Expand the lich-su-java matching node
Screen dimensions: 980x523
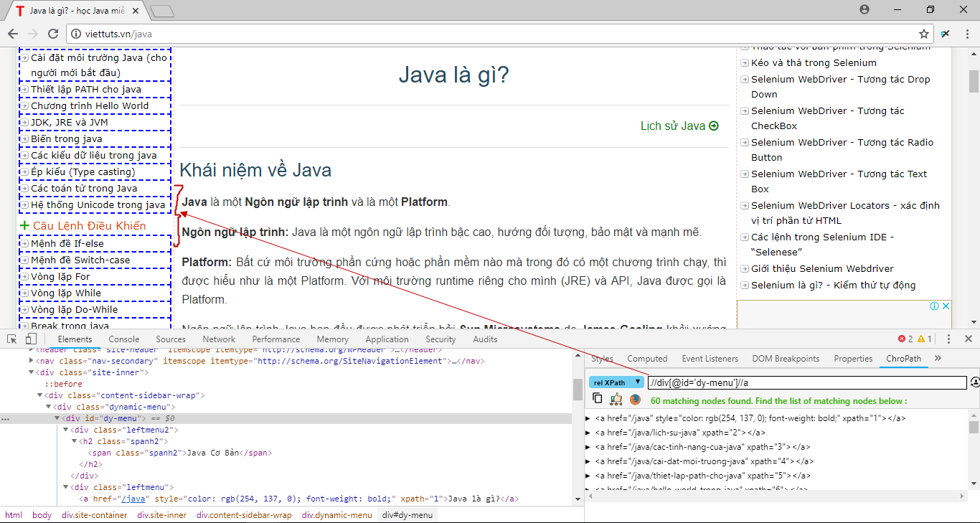click(588, 433)
